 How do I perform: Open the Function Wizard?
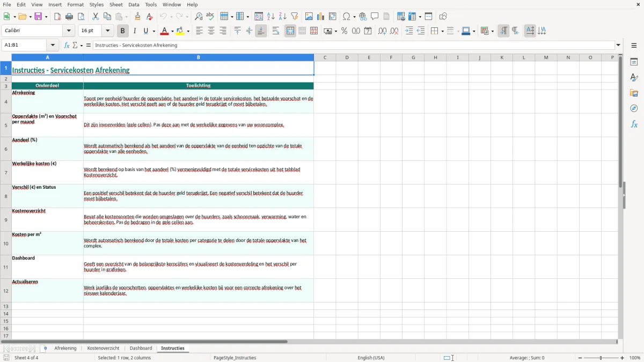pyautogui.click(x=67, y=45)
